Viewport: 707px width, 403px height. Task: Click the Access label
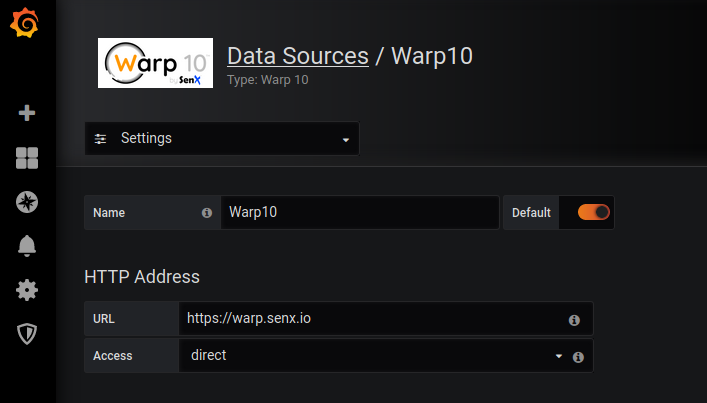tap(113, 356)
